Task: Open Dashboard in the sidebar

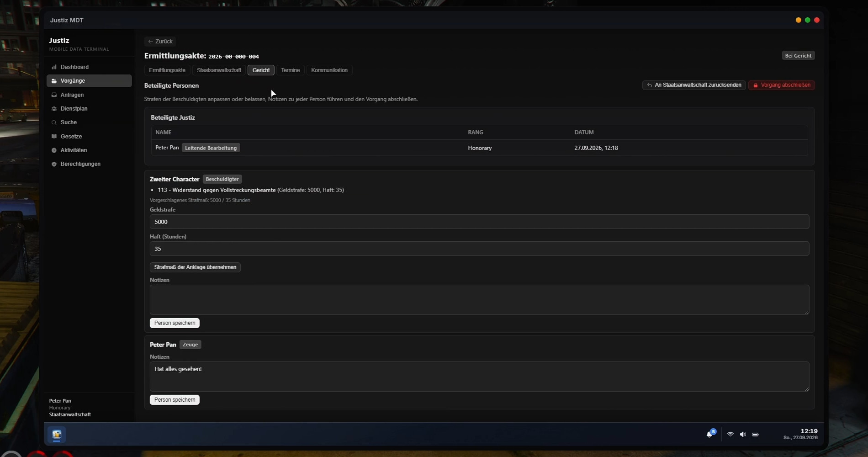Action: [89, 67]
